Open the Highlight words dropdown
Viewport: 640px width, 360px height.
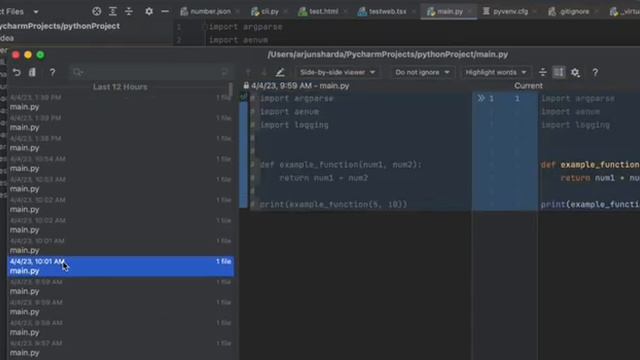496,72
